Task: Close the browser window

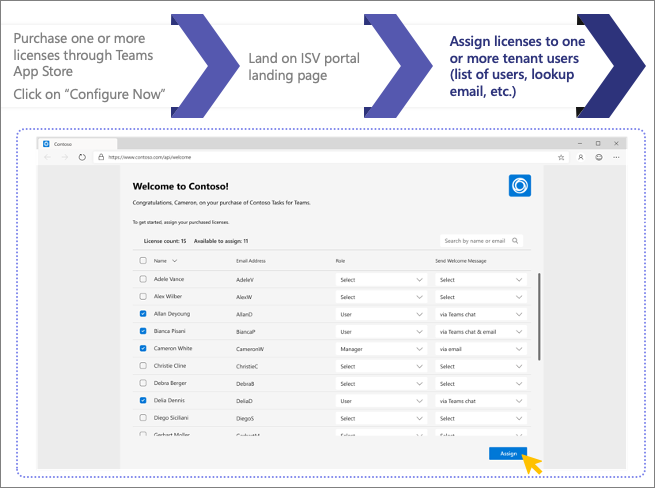Action: pyautogui.click(x=617, y=143)
